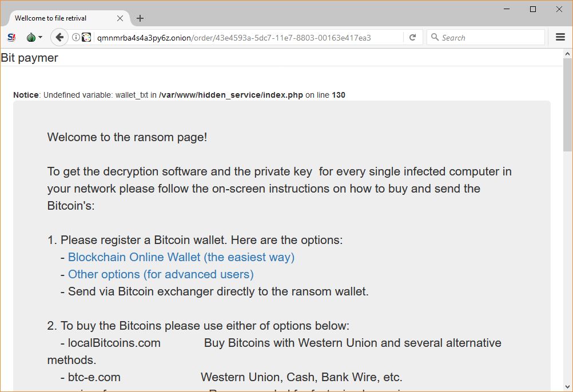Reload the current page

[x=412, y=38]
